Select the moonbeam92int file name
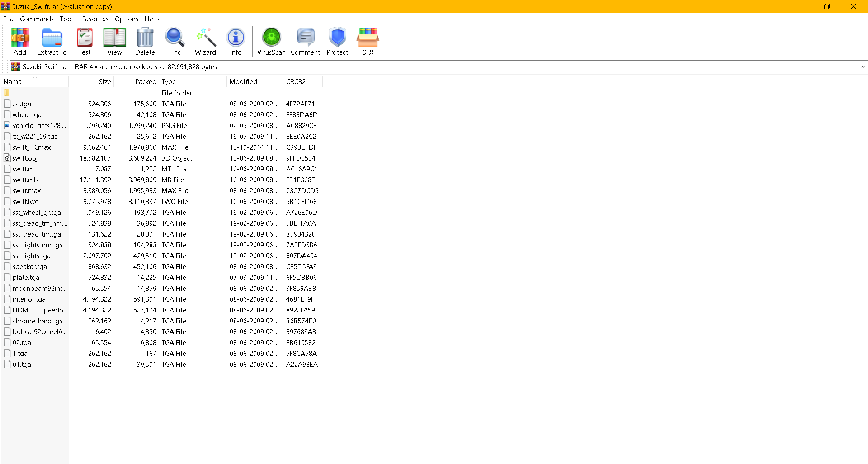This screenshot has height=464, width=868. [x=39, y=289]
